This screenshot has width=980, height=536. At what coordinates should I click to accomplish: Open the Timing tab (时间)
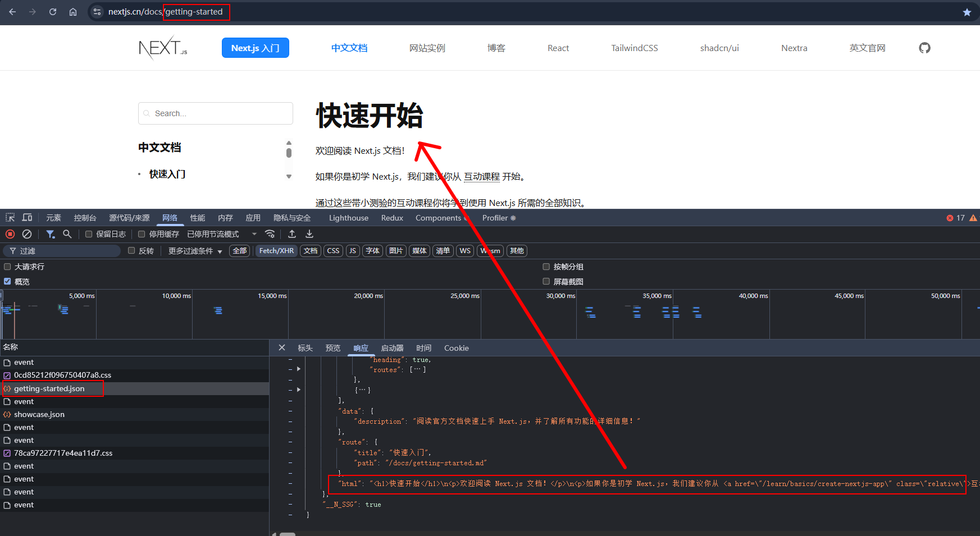[423, 348]
